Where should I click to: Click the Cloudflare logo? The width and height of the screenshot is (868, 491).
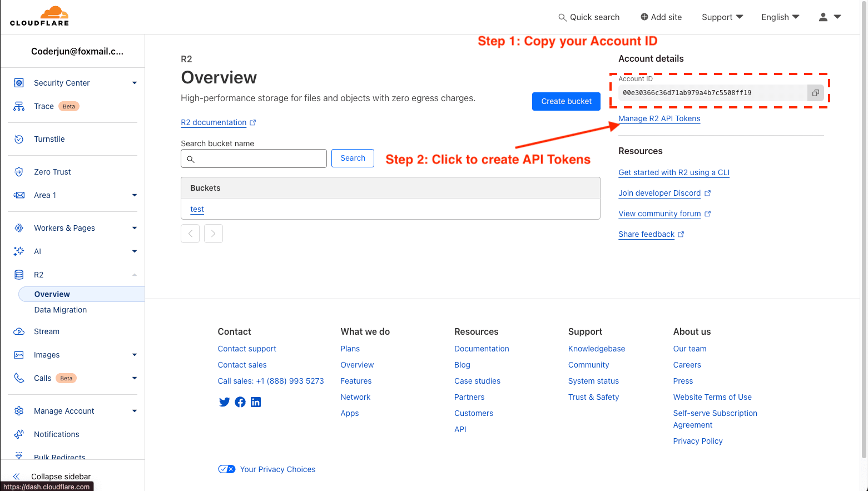(39, 16)
